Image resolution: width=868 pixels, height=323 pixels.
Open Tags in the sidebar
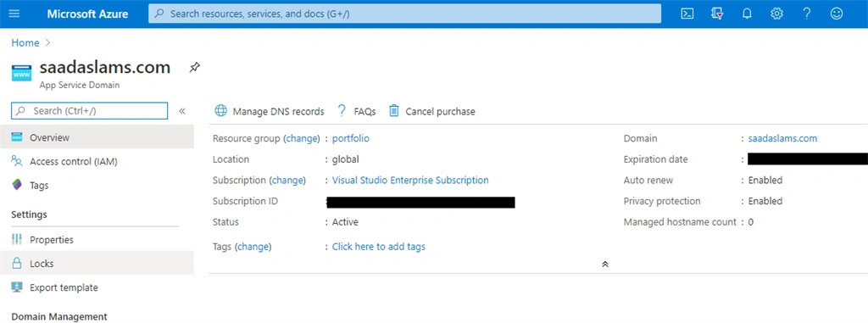point(97,185)
